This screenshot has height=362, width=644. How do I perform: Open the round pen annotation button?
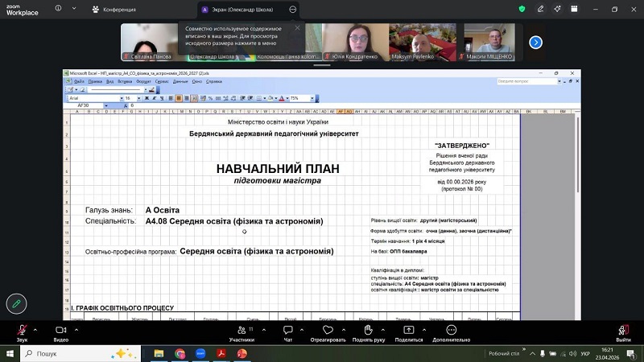pyautogui.click(x=16, y=303)
